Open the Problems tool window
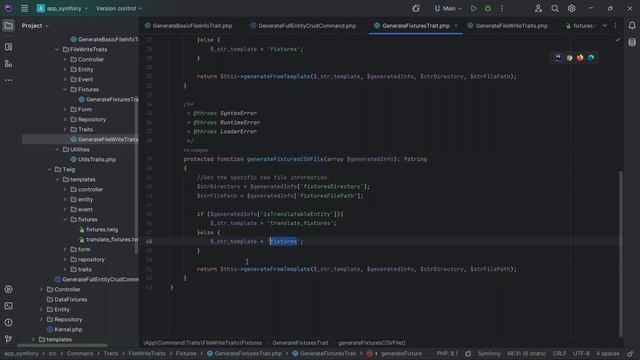 [x=8, y=322]
